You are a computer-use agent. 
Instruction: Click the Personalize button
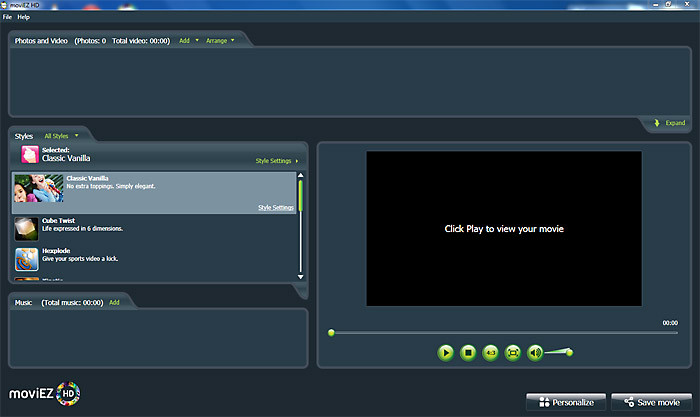[566, 402]
